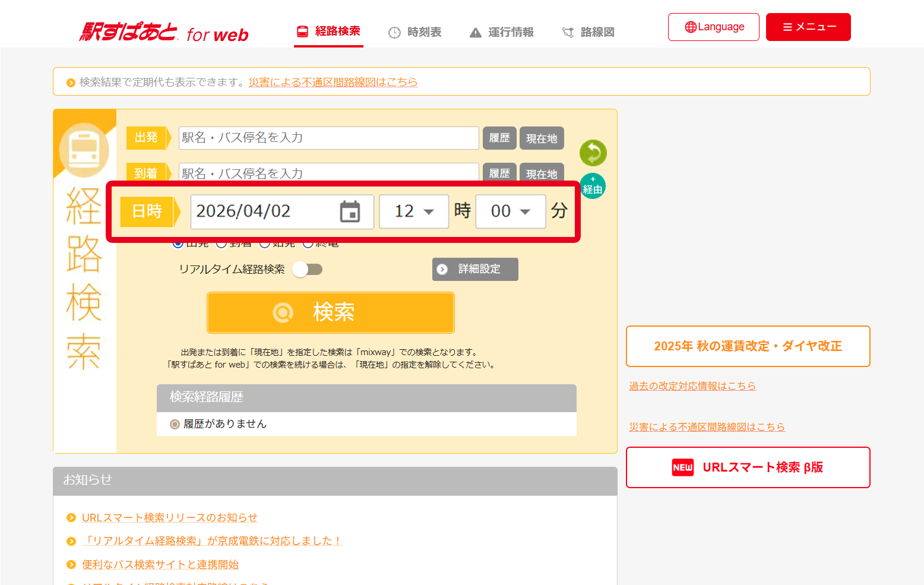The width and height of the screenshot is (924, 585).
Task: Open URLスマート検索 β版
Action: (x=748, y=467)
